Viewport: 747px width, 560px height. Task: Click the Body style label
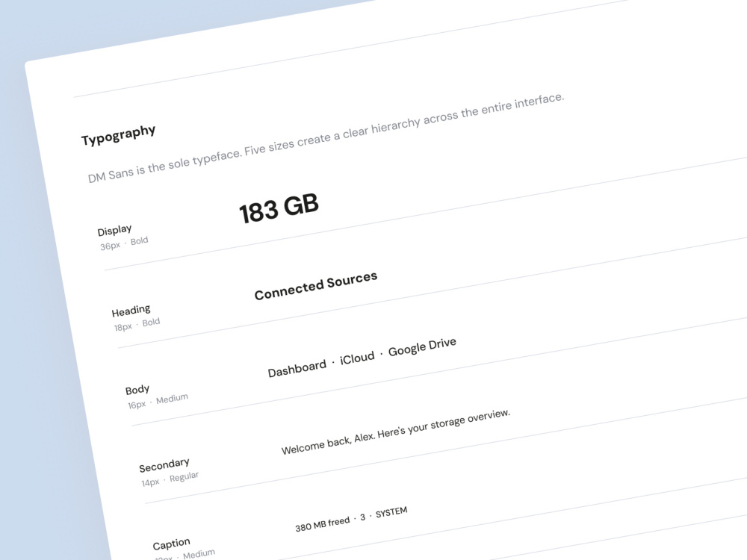point(137,390)
